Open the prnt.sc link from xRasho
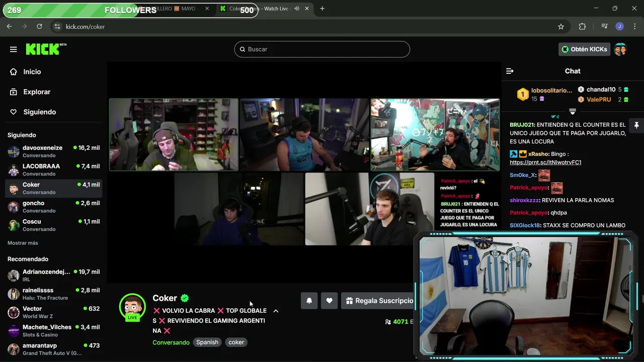The height and width of the screenshot is (362, 644). [545, 162]
